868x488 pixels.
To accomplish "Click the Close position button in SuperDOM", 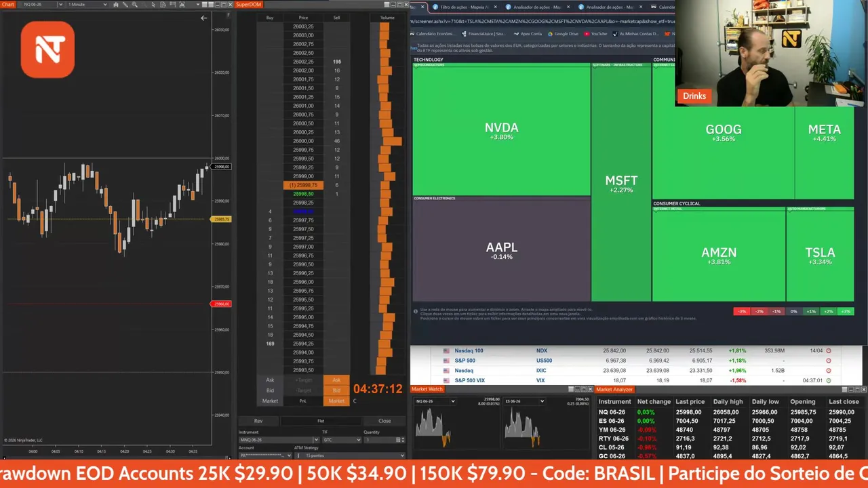I will [x=384, y=421].
